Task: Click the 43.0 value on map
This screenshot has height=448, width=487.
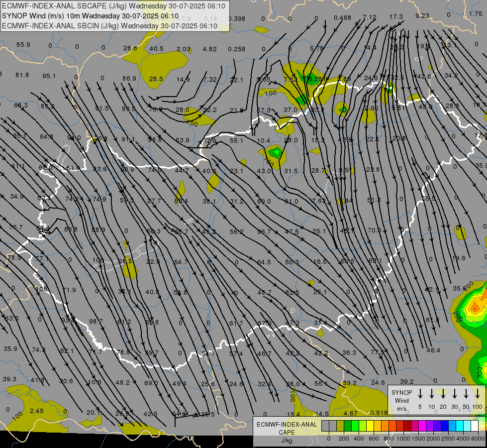Action: coord(264,171)
